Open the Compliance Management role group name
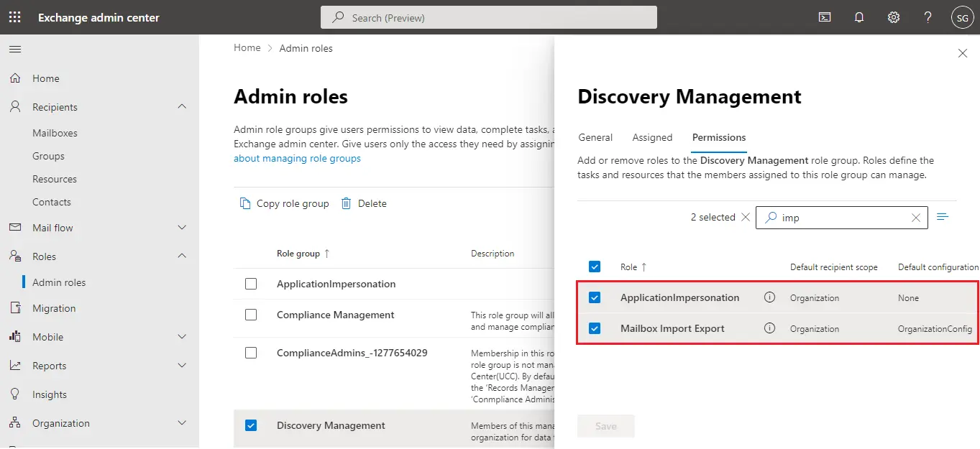Image resolution: width=980 pixels, height=449 pixels. [x=335, y=315]
